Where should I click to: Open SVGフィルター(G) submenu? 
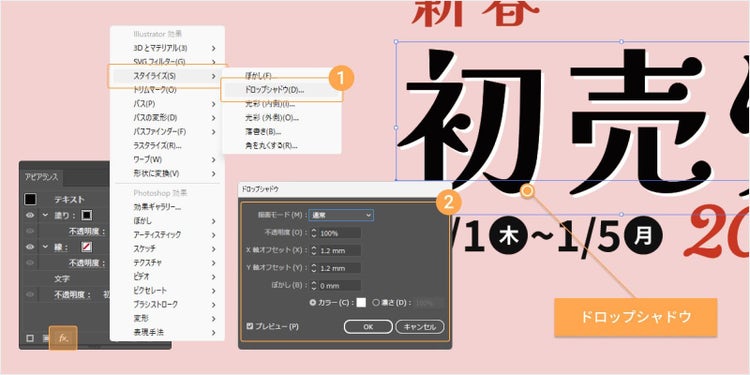167,62
